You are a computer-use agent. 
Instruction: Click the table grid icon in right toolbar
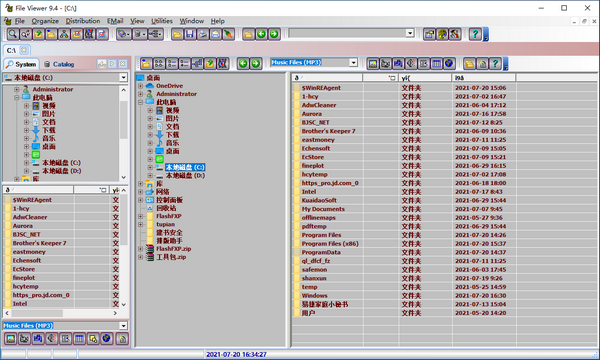tap(436, 63)
